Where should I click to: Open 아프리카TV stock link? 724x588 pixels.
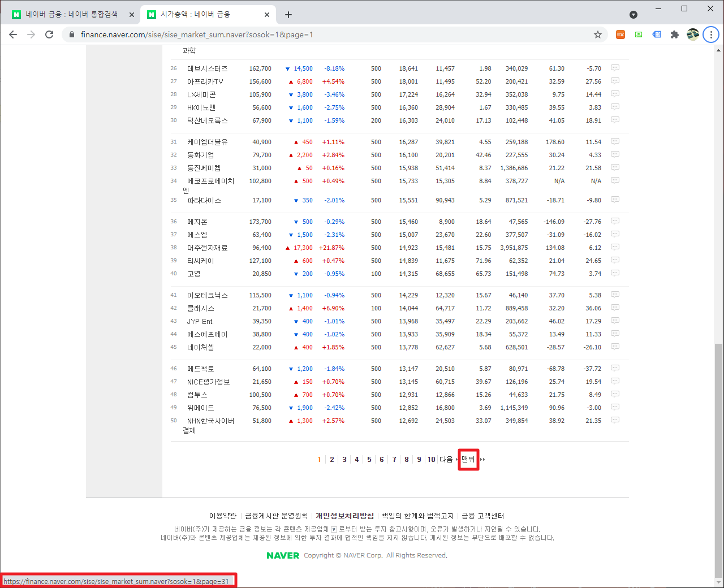pos(205,81)
